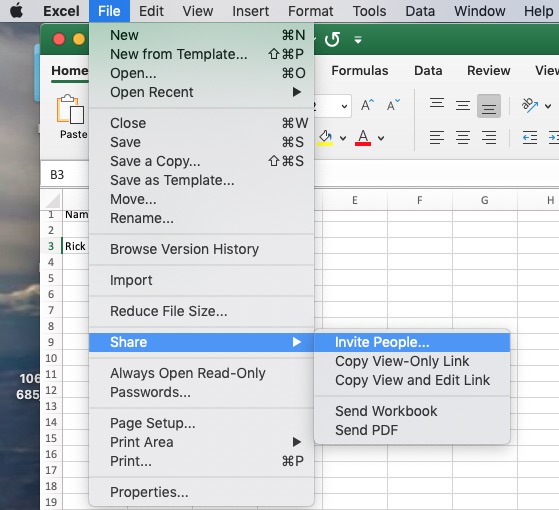Open the text orientation dropdown arrow
This screenshot has height=510, width=559.
(548, 106)
